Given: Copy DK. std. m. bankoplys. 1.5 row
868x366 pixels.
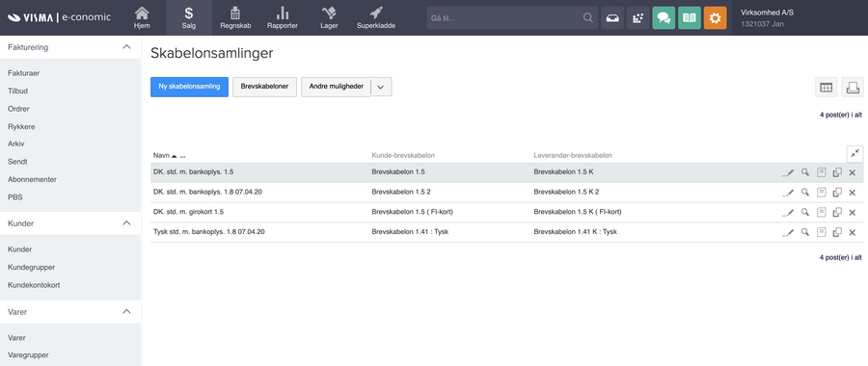Looking at the screenshot, I should pyautogui.click(x=837, y=172).
